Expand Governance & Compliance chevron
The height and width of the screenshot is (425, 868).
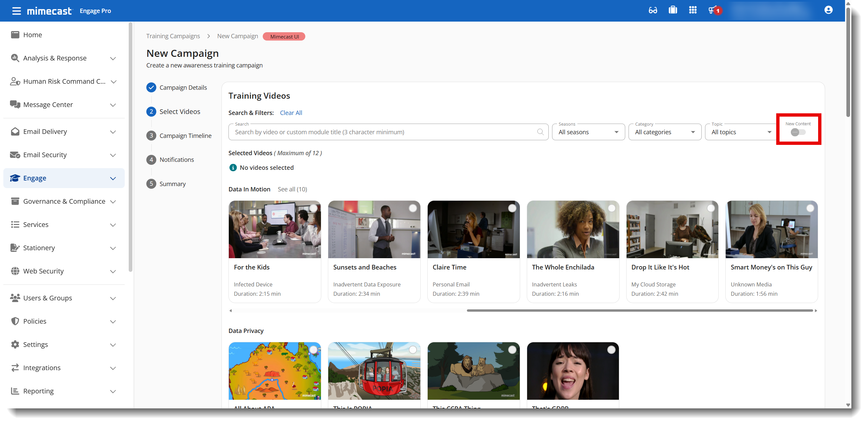click(113, 201)
